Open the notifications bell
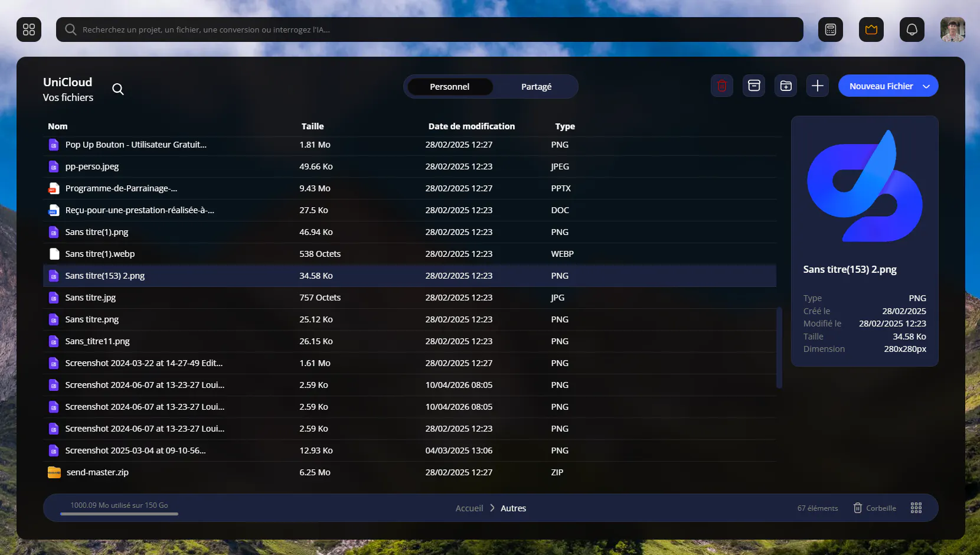The height and width of the screenshot is (555, 980). [x=912, y=30]
